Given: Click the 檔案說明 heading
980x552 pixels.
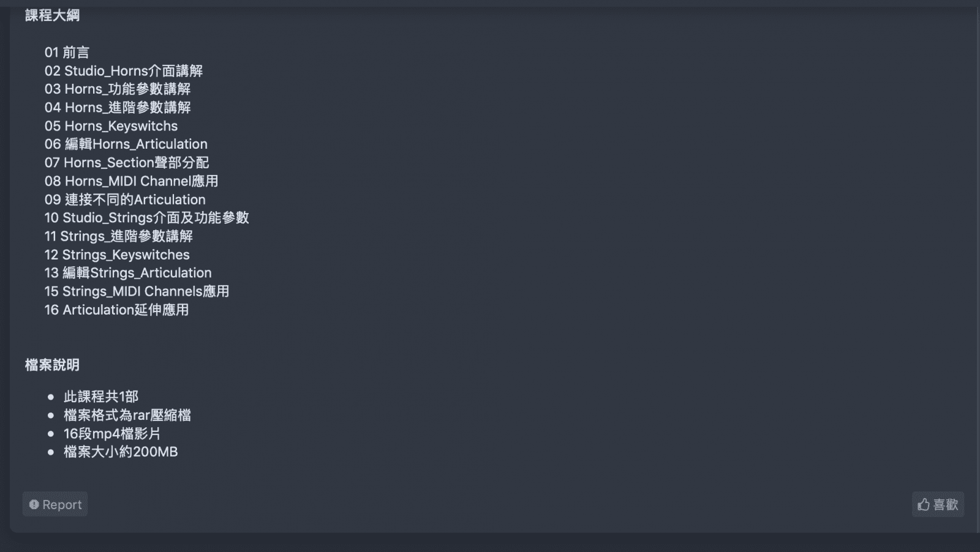Looking at the screenshot, I should point(52,365).
